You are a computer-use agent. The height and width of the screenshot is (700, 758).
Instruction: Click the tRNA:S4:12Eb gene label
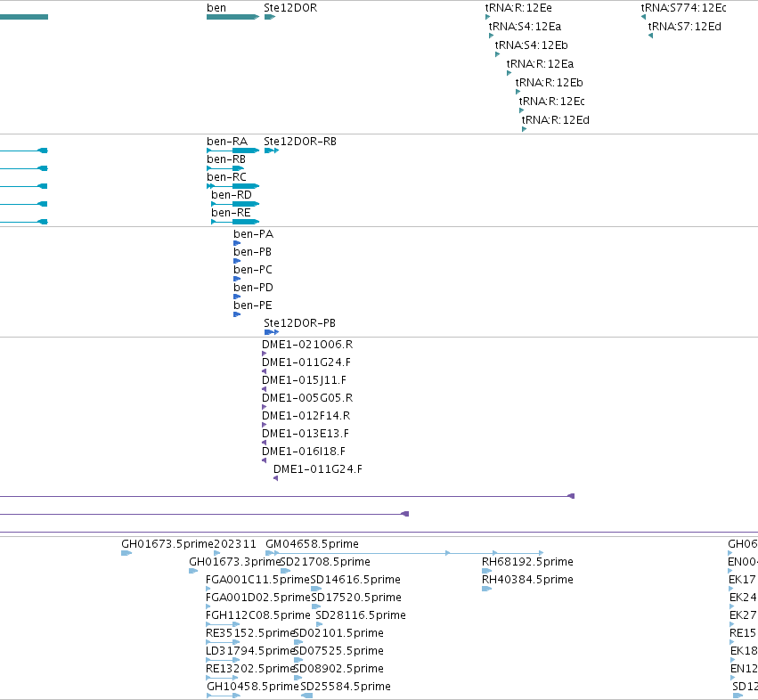[531, 45]
